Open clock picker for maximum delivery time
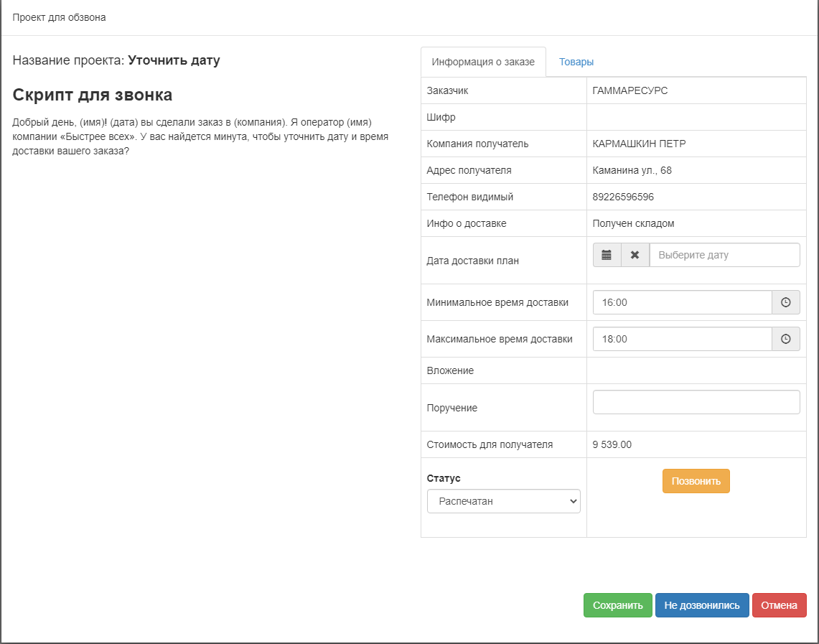819x644 pixels. click(785, 339)
